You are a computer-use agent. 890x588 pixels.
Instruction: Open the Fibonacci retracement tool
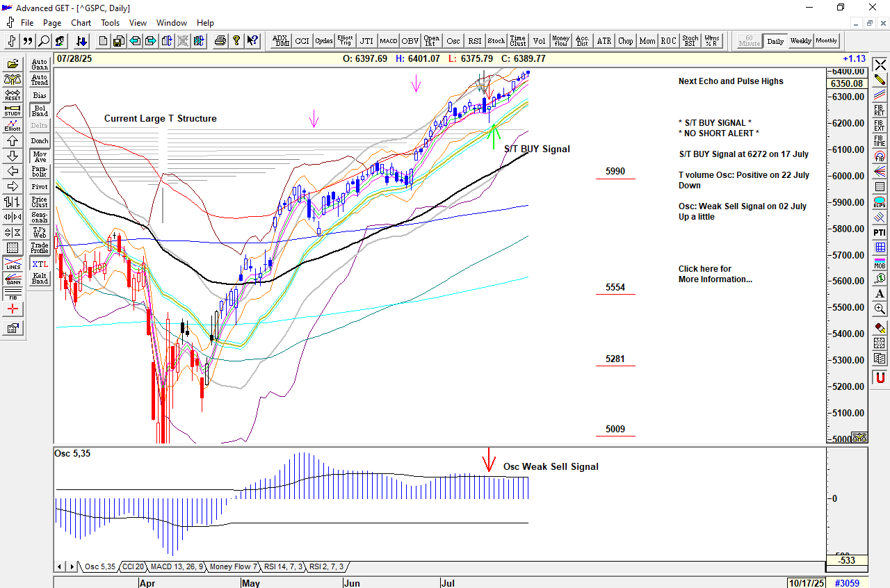880,111
